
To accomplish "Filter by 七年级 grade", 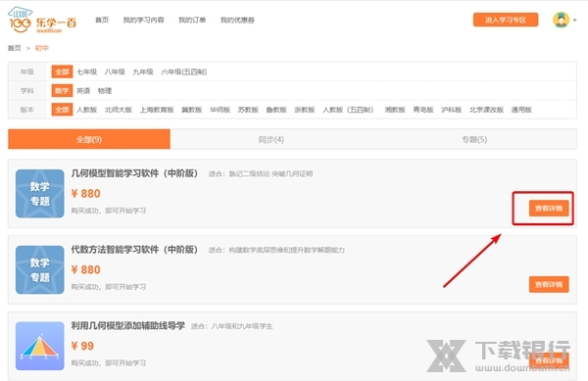I will (x=87, y=71).
